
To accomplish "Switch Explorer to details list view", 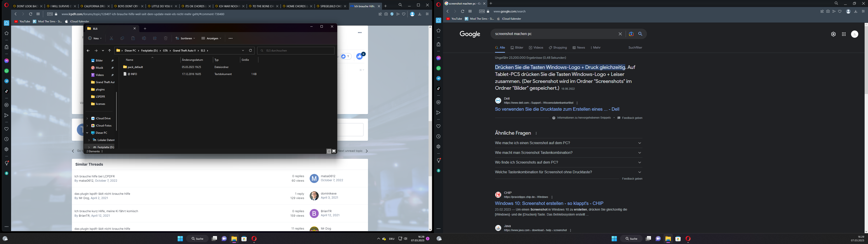I will click(329, 151).
